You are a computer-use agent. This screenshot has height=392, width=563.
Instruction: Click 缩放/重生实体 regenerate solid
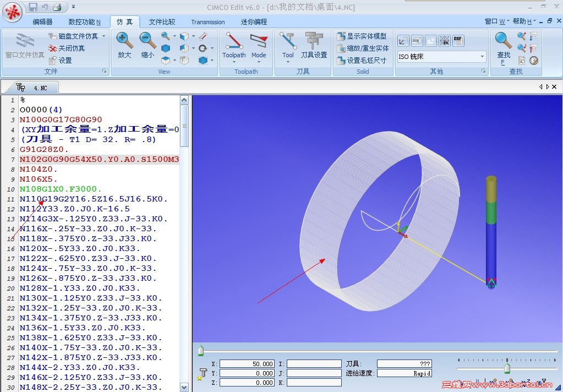[x=363, y=48]
